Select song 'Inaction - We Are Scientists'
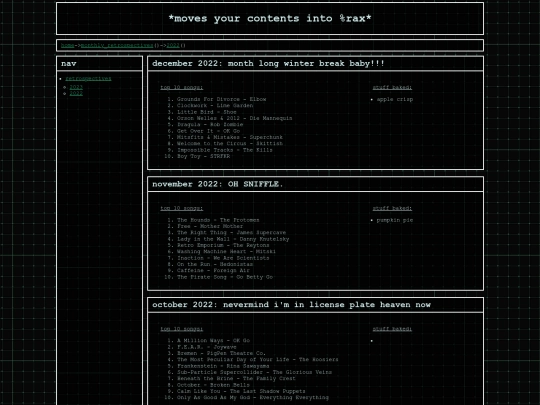Screen dimensions: 540x405 (223, 258)
